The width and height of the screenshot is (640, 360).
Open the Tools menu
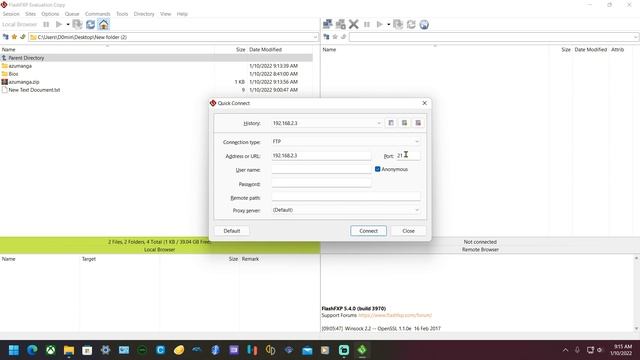(122, 14)
